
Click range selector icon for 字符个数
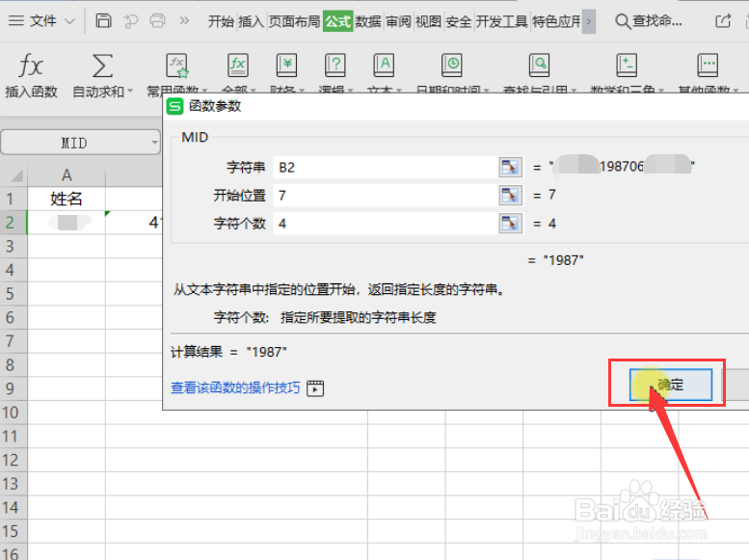pyautogui.click(x=510, y=224)
